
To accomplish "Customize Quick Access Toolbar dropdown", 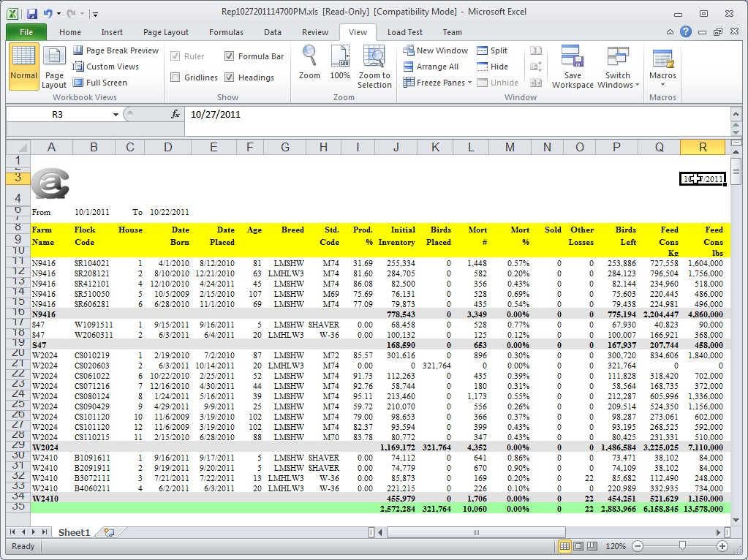I will pos(95,15).
